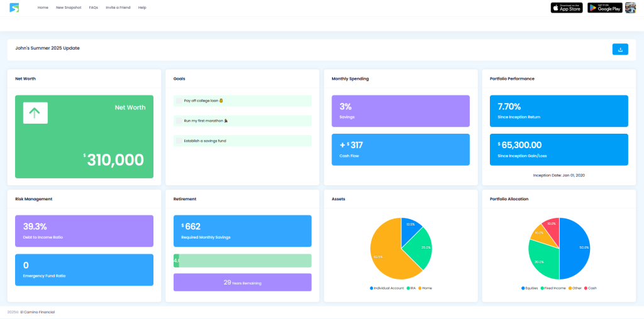
Task: Click the green up-arrow Net Worth icon
Action: click(35, 112)
